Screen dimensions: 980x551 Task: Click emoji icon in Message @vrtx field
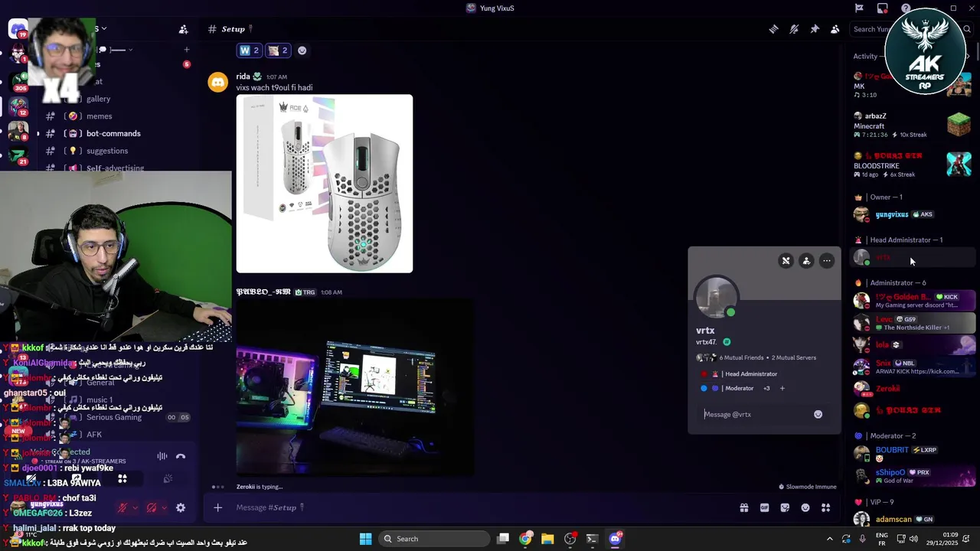[x=818, y=414]
